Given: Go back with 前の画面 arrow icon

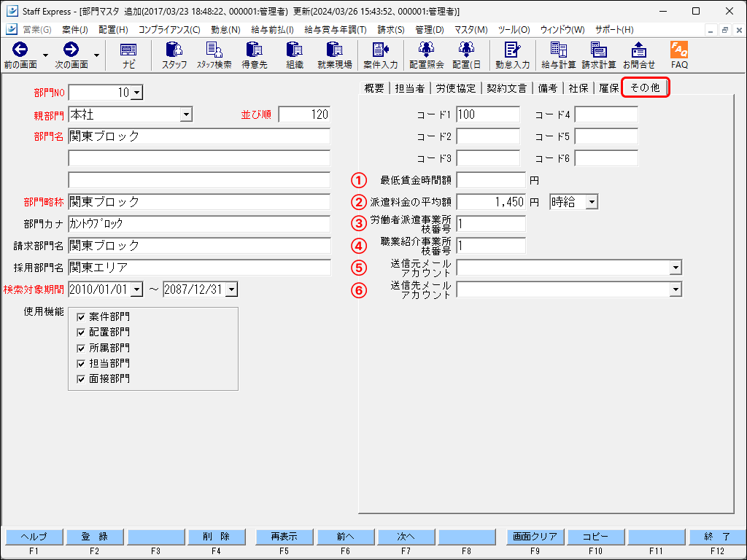Looking at the screenshot, I should pyautogui.click(x=20, y=50).
